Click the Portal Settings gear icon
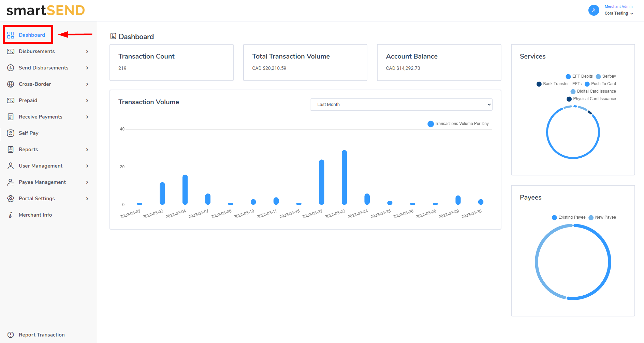 11,199
